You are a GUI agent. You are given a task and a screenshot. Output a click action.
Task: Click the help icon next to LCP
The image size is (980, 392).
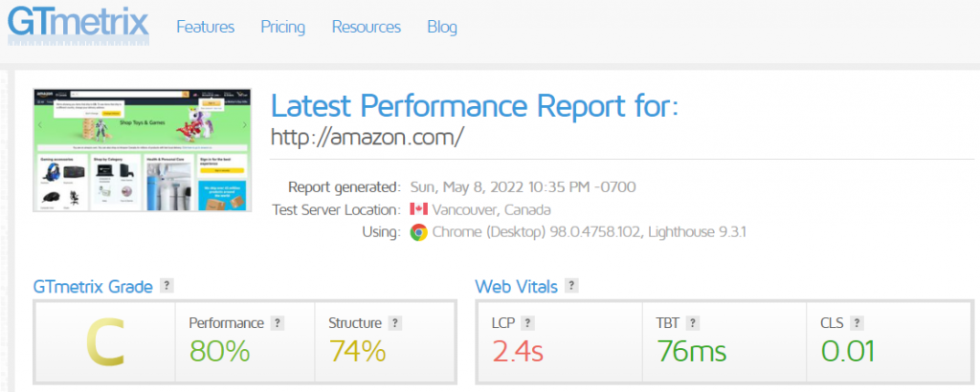[x=527, y=323]
